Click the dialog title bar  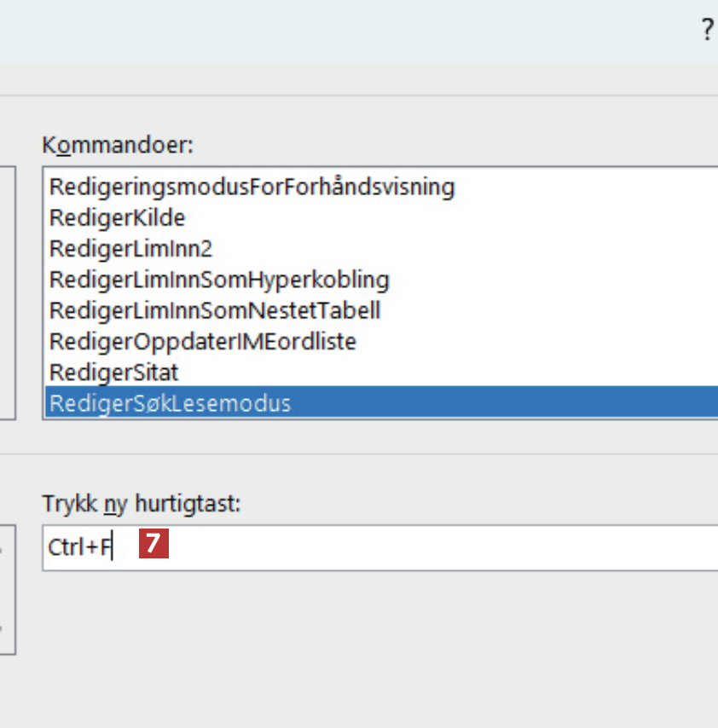(x=341, y=31)
